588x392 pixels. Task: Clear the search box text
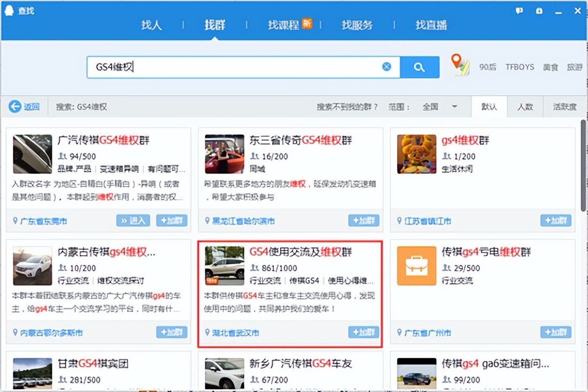pos(386,67)
